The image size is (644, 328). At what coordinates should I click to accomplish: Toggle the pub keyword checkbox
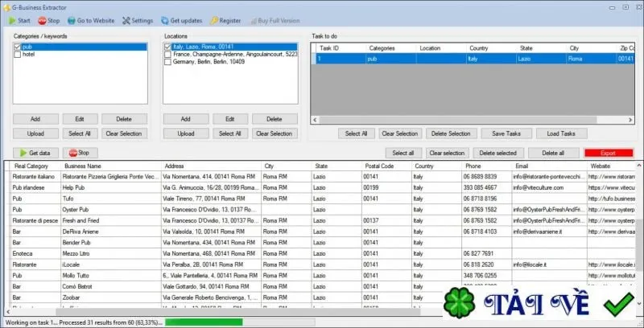[x=17, y=47]
